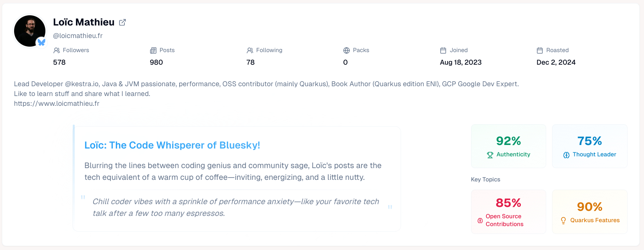Click the Roasted calendar icon
This screenshot has width=644, height=250.
(x=540, y=51)
